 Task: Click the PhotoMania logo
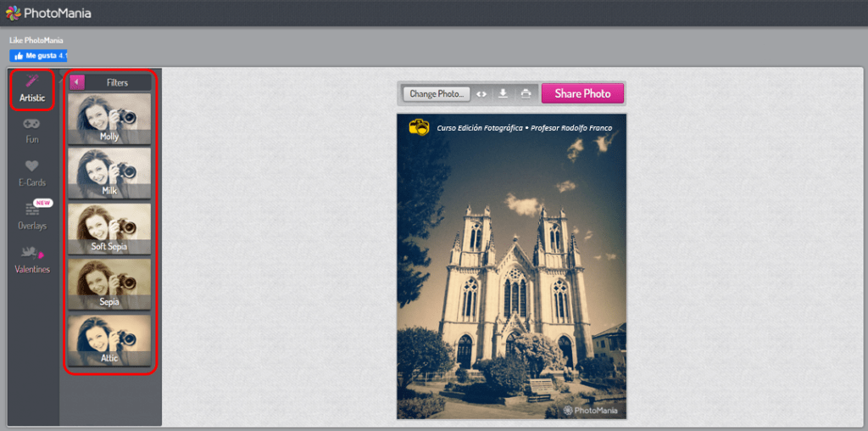click(x=48, y=13)
